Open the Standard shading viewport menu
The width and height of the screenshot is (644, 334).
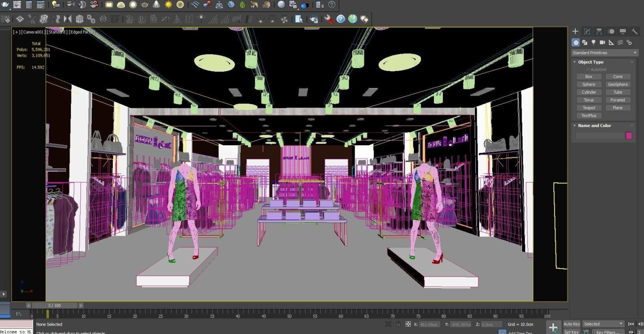point(57,31)
